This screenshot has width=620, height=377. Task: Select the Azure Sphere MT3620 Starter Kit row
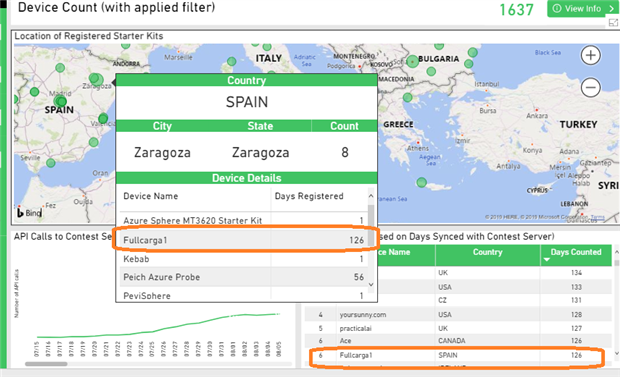(x=244, y=220)
